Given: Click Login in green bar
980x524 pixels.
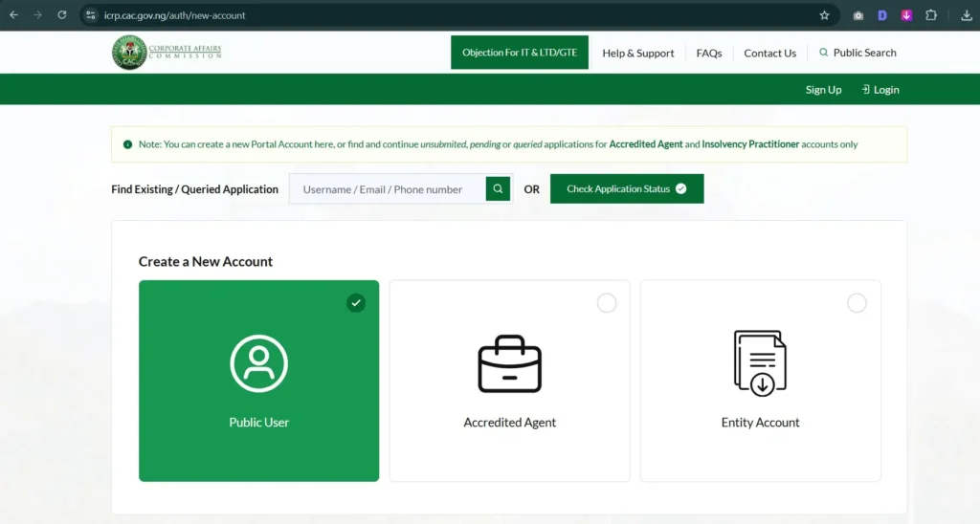Looking at the screenshot, I should 880,89.
